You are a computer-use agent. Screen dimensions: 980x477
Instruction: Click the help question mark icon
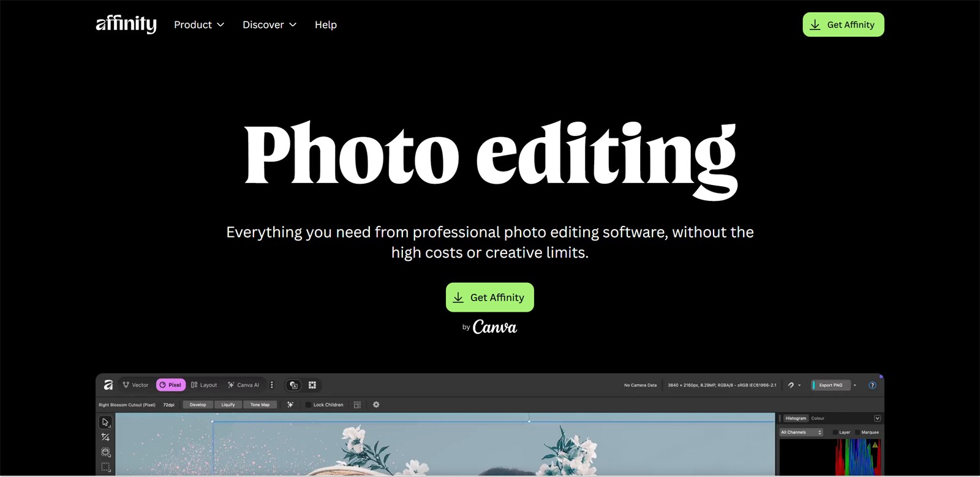tap(873, 385)
